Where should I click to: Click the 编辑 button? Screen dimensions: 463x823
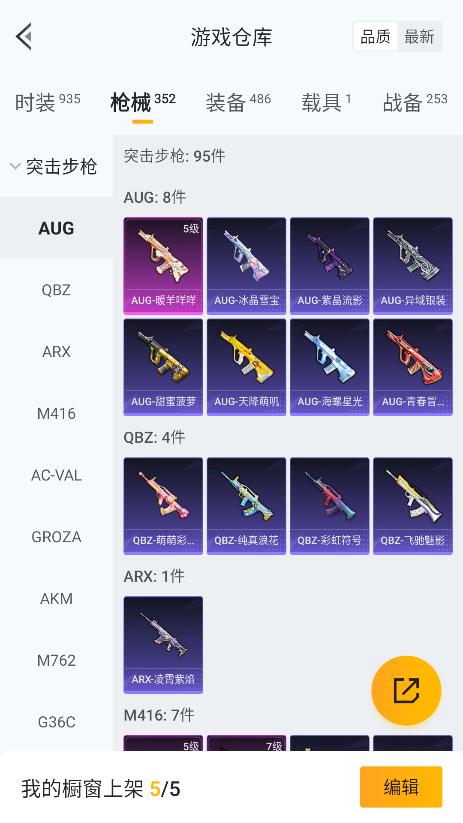[401, 787]
